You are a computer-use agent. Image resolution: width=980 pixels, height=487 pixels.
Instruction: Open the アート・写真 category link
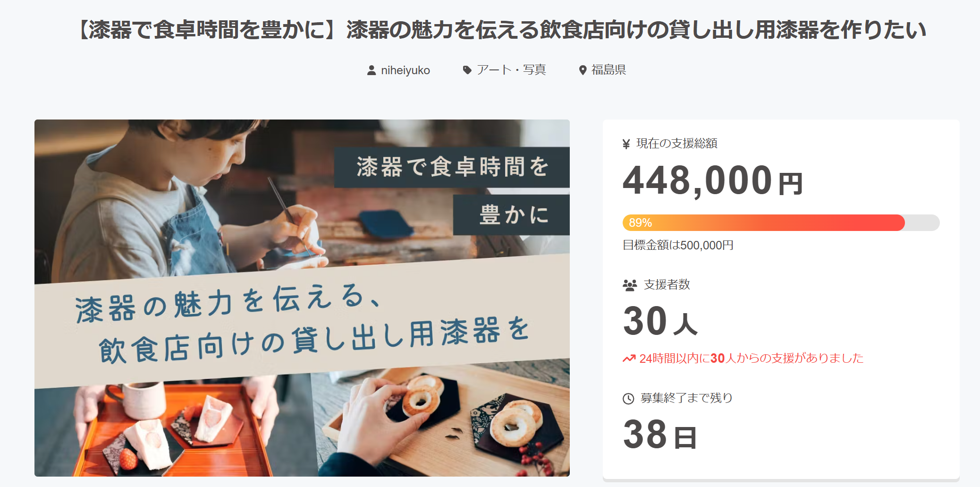(511, 70)
